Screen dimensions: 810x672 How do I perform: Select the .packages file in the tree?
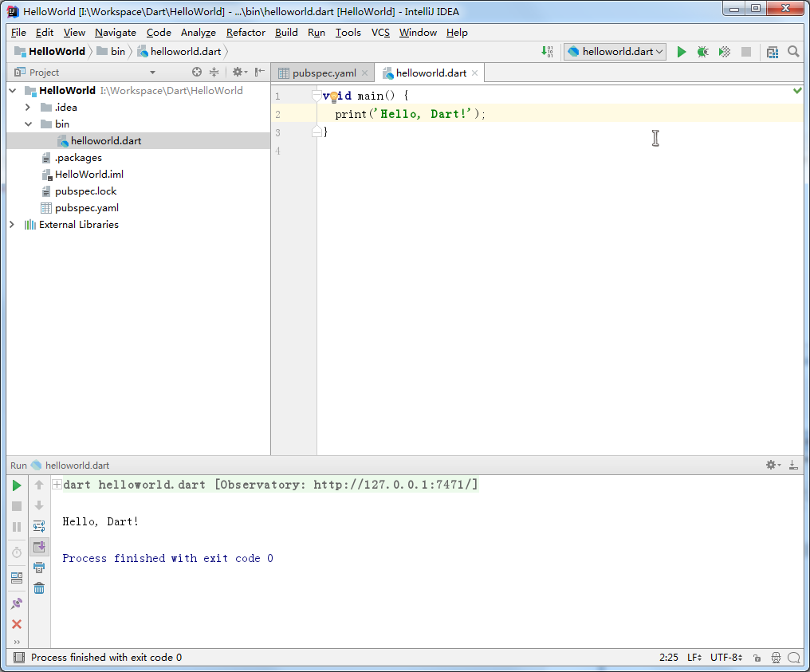pyautogui.click(x=78, y=158)
